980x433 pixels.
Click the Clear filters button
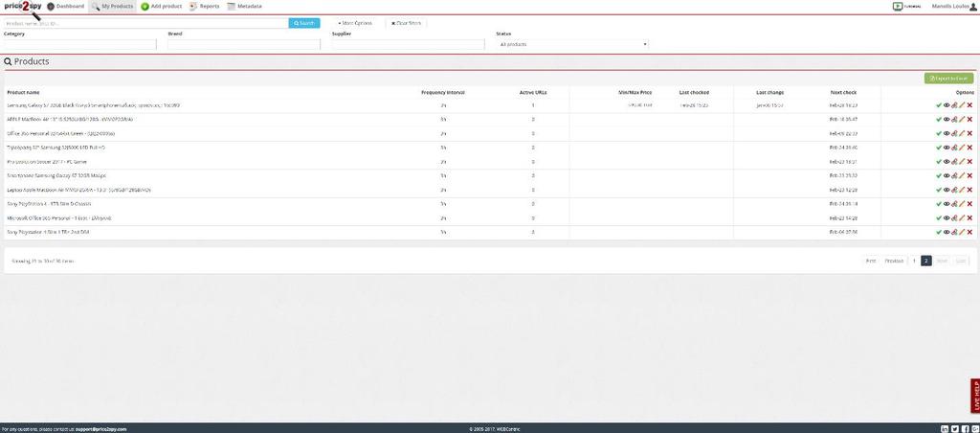[x=406, y=23]
